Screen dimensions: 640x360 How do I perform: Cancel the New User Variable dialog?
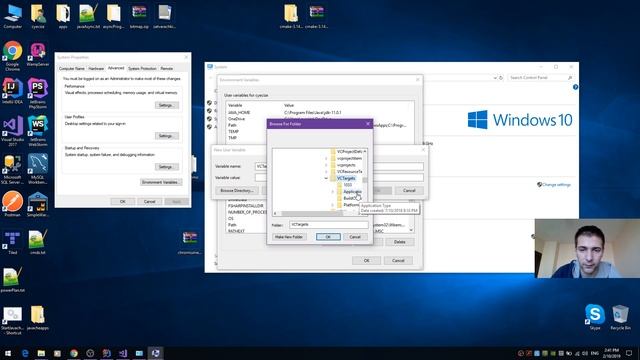(x=409, y=191)
